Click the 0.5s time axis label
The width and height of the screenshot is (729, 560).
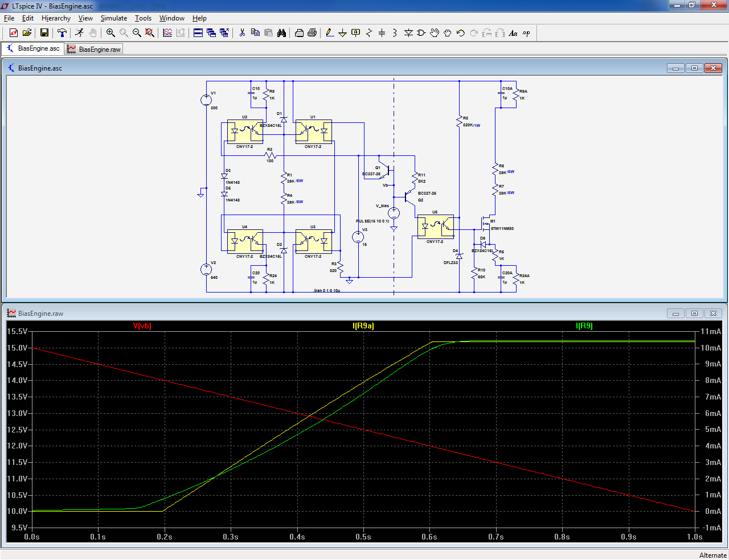click(x=363, y=537)
